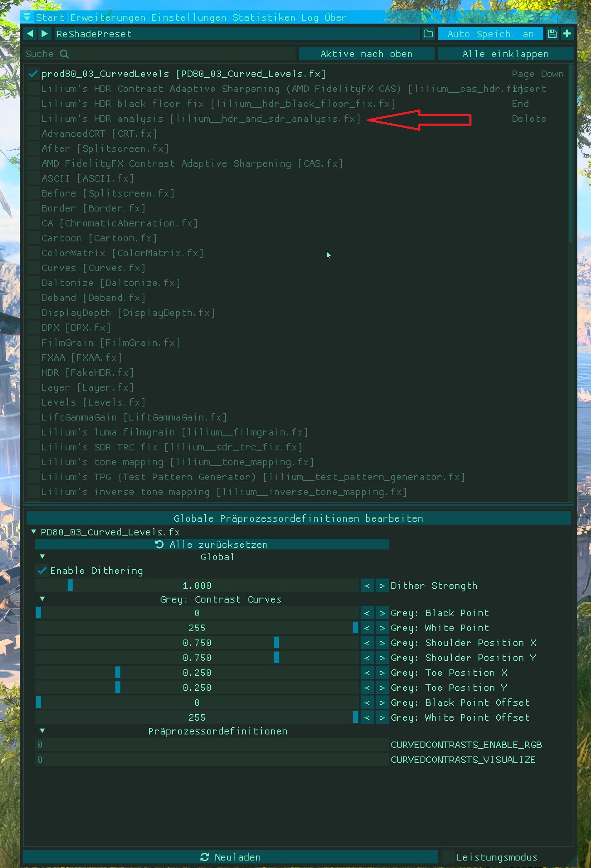Open the Statistiken tab
591x868 pixels.
(x=264, y=17)
